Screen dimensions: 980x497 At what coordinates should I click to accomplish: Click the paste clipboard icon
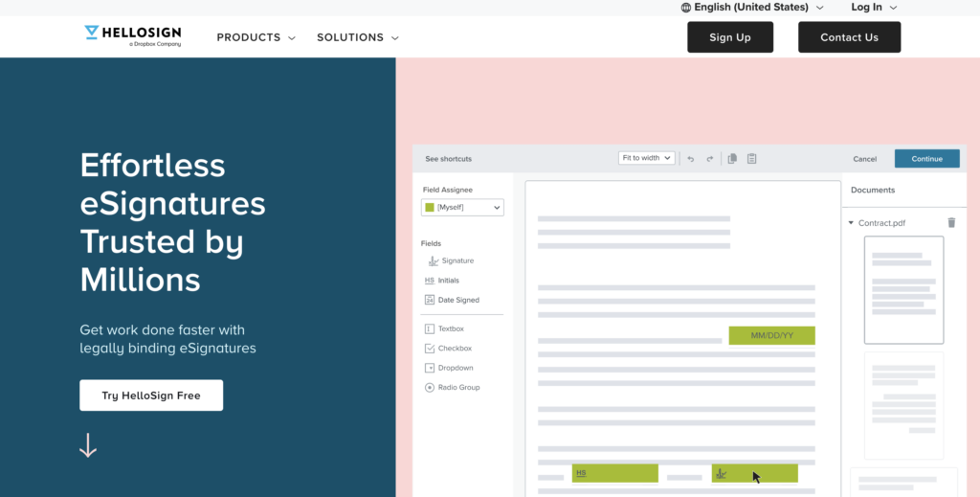[752, 158]
